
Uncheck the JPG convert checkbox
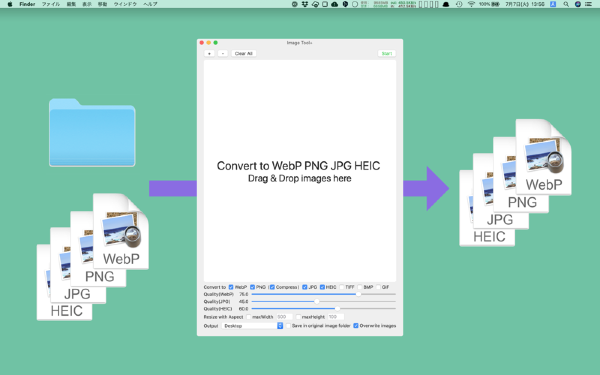(x=305, y=287)
